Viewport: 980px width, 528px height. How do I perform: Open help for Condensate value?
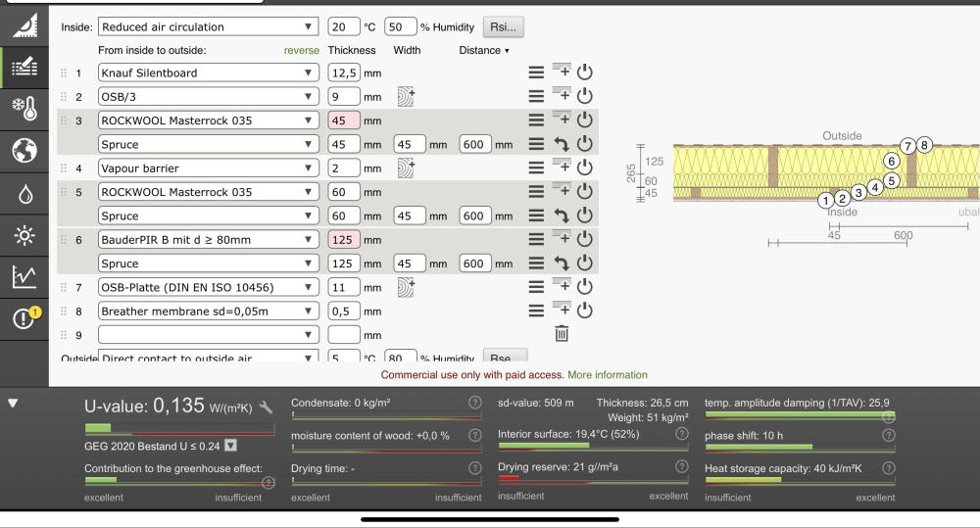(475, 403)
